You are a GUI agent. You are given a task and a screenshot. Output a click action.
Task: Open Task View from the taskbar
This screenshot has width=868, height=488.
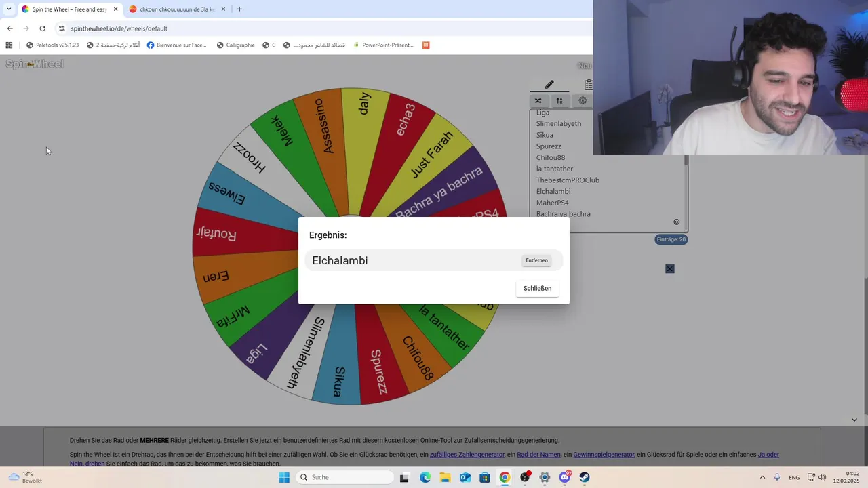coord(404,477)
